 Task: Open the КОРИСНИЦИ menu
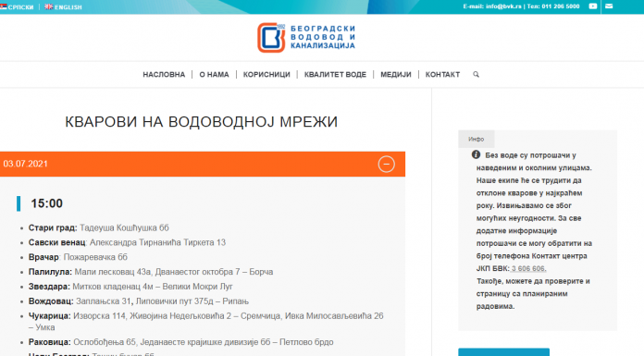(x=266, y=74)
